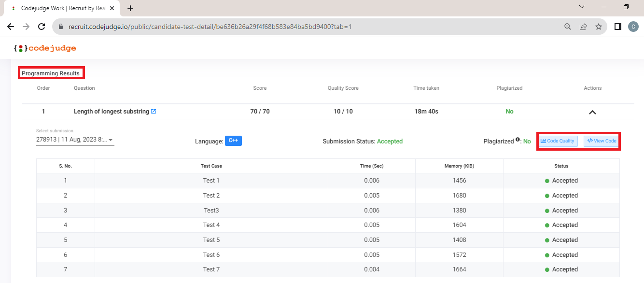
Task: Open the browser window chevron dropdown
Action: click(582, 7)
